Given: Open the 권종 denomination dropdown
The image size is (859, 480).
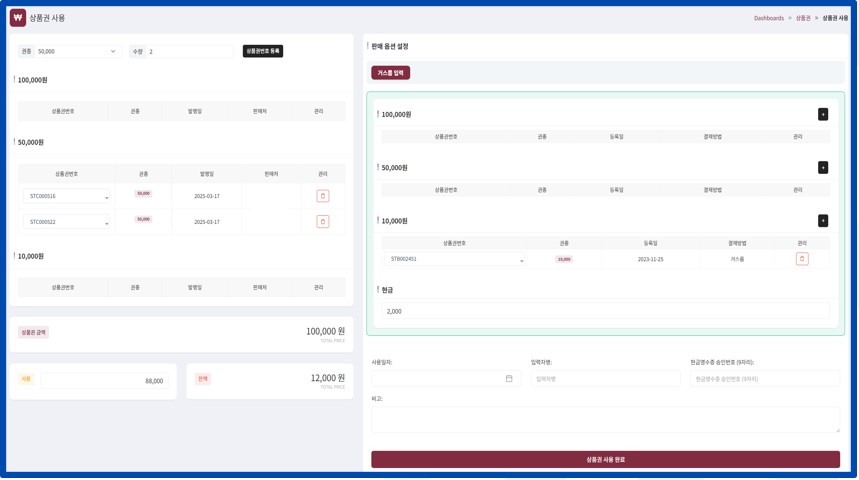Looking at the screenshot, I should click(x=76, y=51).
